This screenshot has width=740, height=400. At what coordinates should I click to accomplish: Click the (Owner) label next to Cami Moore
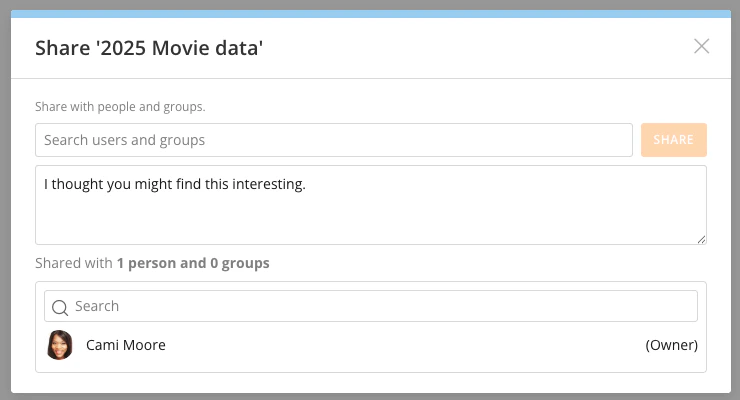pos(671,345)
